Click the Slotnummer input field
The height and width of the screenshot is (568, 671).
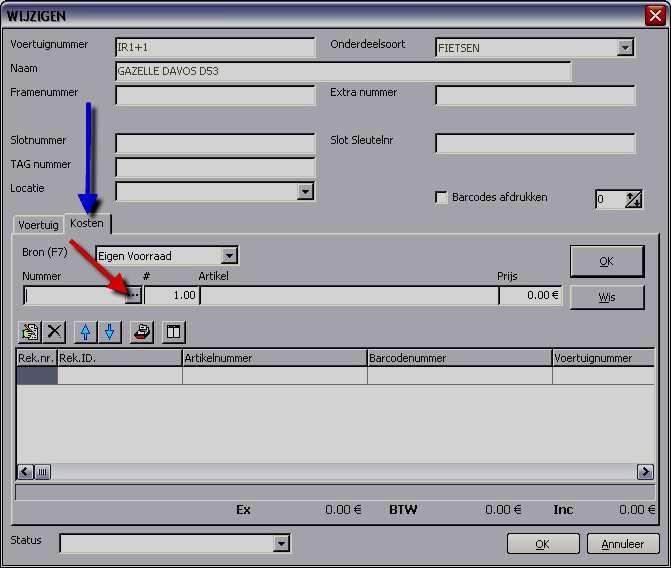pyautogui.click(x=215, y=143)
